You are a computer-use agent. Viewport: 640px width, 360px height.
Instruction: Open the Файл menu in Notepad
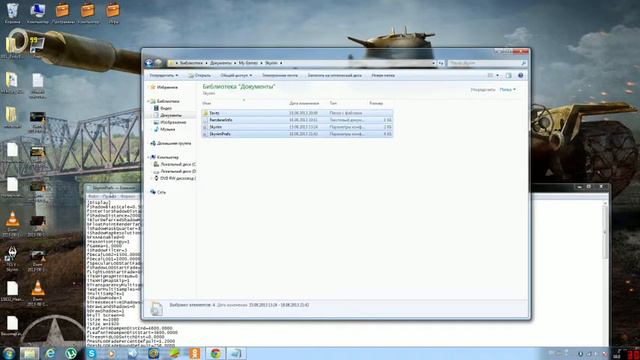(x=93, y=196)
